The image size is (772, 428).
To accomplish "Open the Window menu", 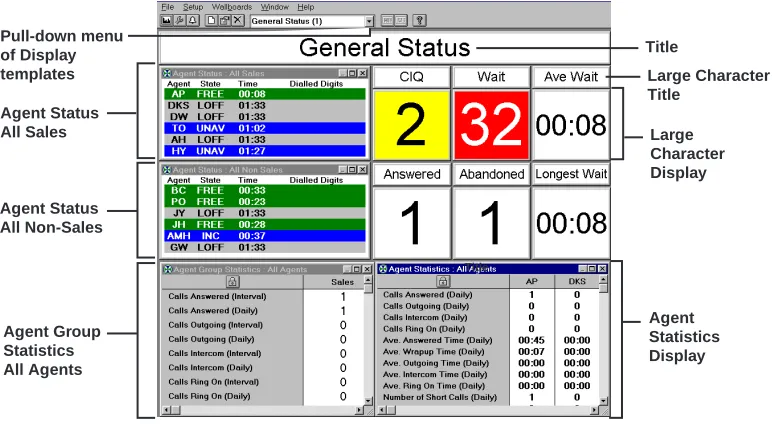I will tap(275, 7).
